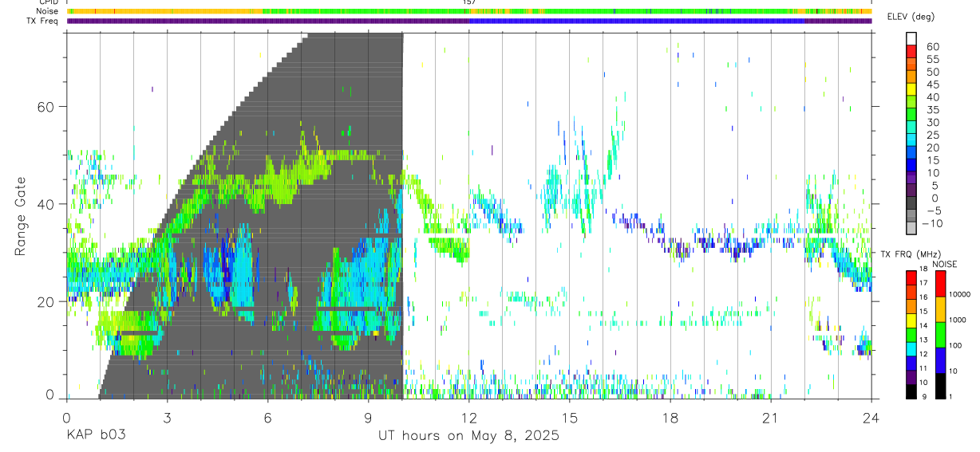Screen dimensions: 980x452
Task: Click the ELEV scale label '35'
Action: [x=932, y=110]
